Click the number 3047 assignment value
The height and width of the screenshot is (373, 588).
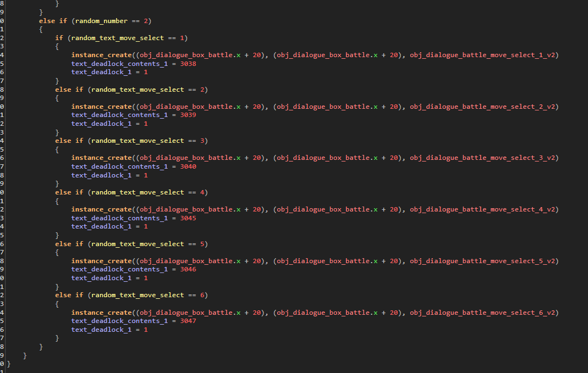click(x=188, y=321)
